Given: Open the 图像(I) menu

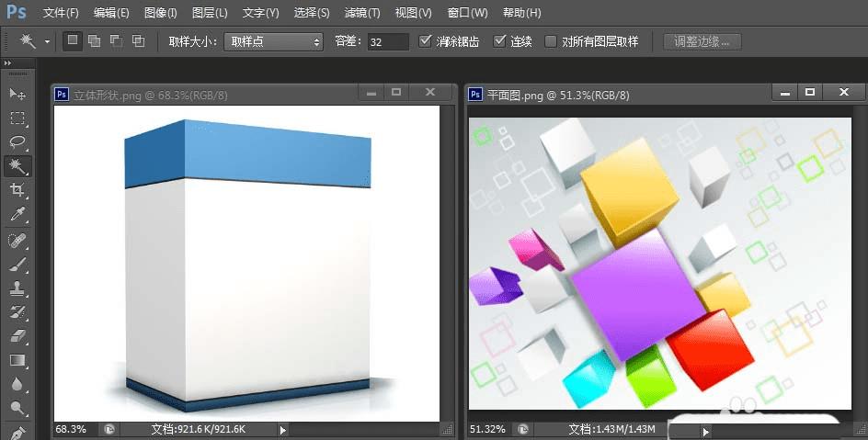Looking at the screenshot, I should [161, 12].
